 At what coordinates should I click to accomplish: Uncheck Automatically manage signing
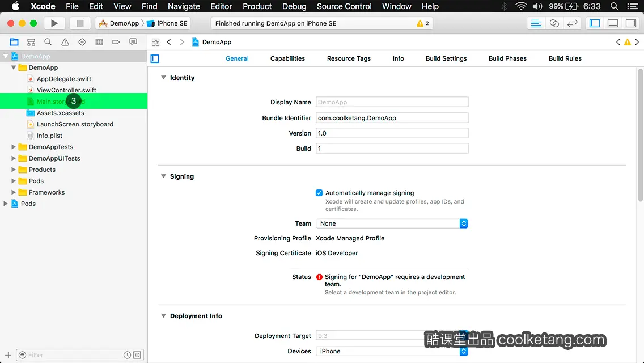point(319,193)
